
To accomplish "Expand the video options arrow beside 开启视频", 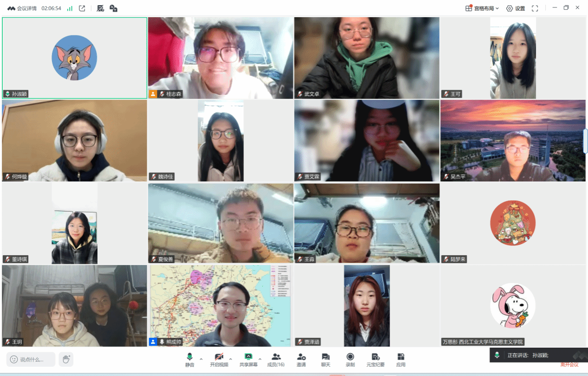I will tap(230, 359).
